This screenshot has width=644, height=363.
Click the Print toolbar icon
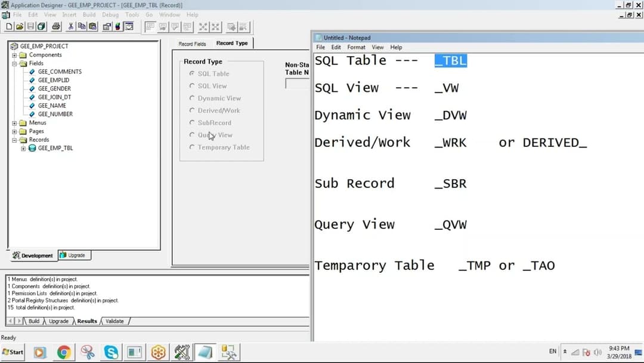tap(56, 26)
